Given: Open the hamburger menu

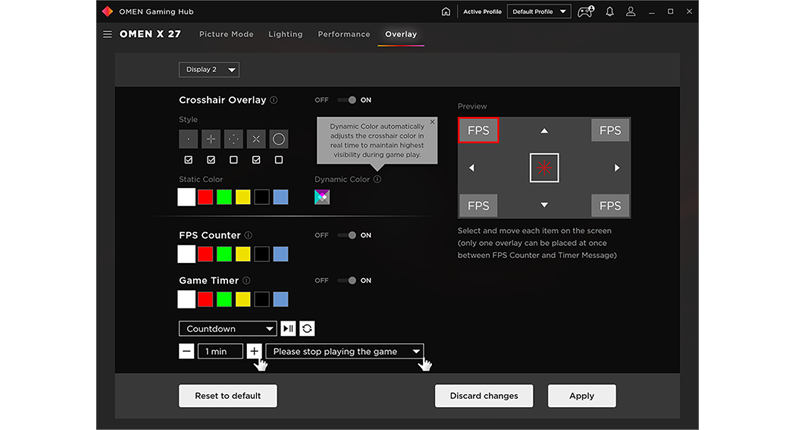Looking at the screenshot, I should click(107, 34).
